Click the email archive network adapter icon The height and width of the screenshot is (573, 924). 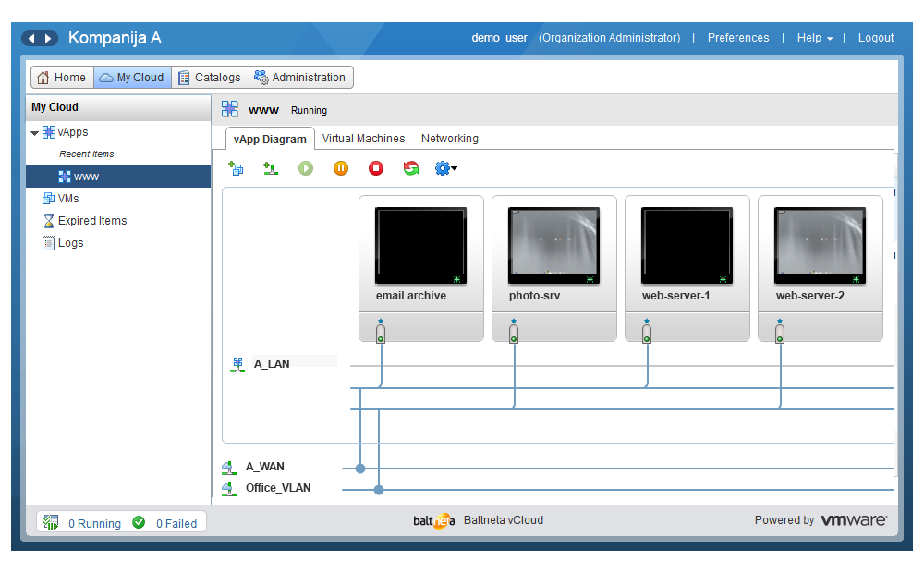tap(380, 332)
